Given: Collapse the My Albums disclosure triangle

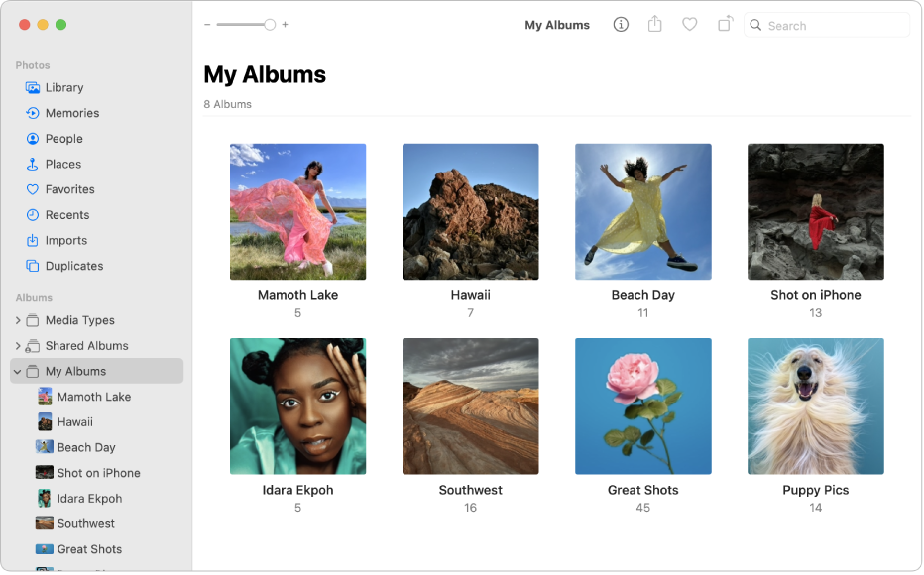Looking at the screenshot, I should click(x=18, y=371).
